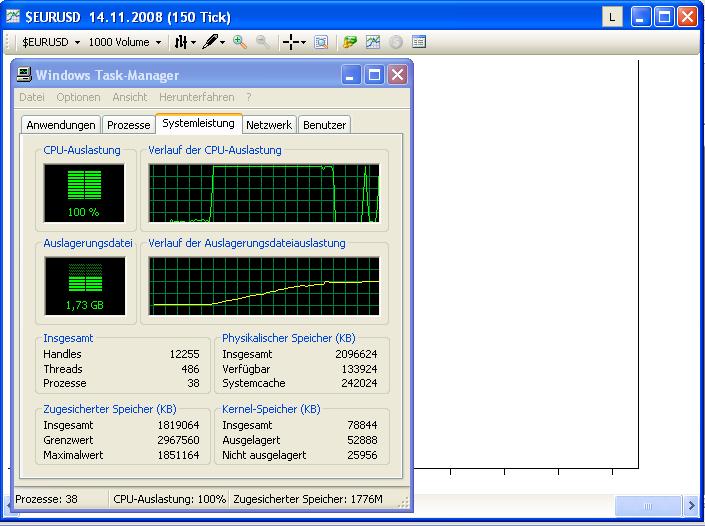Click the Prozesse value 38 in Insgesamt group
705x526 pixels.
click(x=193, y=383)
